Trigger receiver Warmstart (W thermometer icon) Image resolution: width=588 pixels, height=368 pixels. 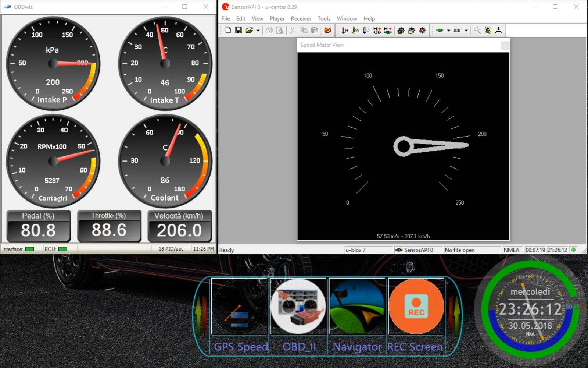(x=355, y=30)
